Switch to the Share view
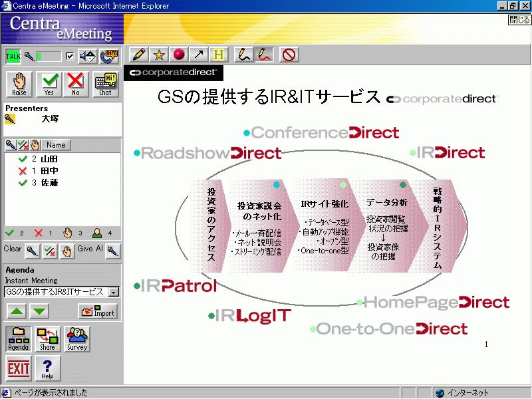The height and width of the screenshot is (399, 532). (x=47, y=338)
